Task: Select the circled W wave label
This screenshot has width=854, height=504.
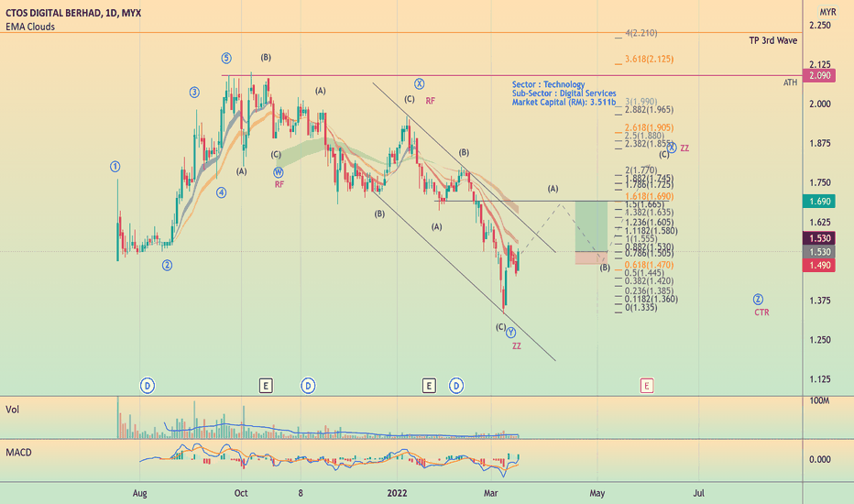Action: tap(279, 172)
